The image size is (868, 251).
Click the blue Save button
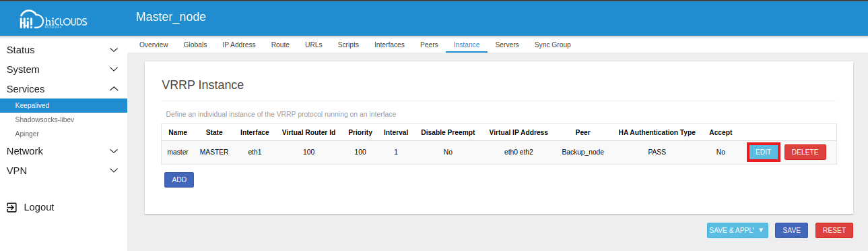click(x=791, y=230)
